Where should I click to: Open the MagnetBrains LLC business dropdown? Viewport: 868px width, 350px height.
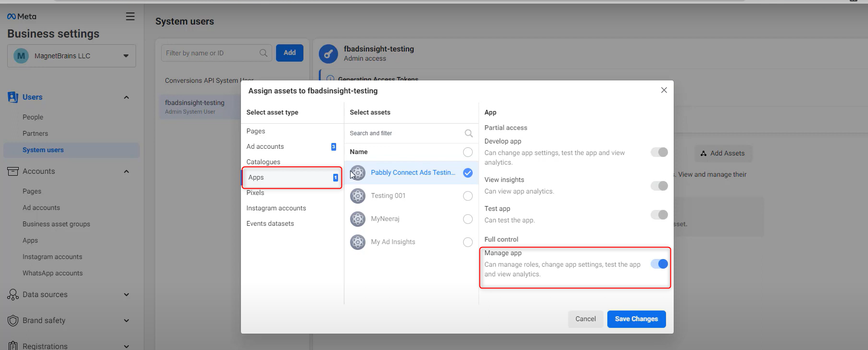point(72,56)
